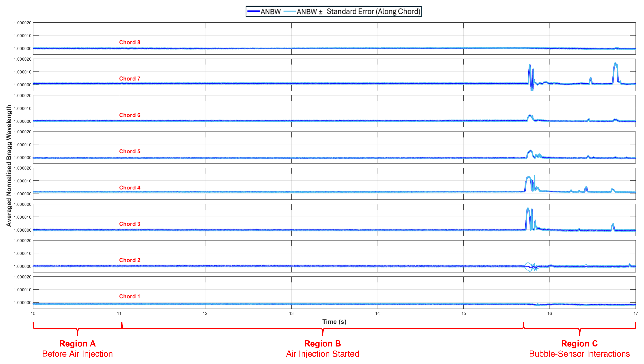
Task: Click the Chord 3 annotation
Action: 129,224
